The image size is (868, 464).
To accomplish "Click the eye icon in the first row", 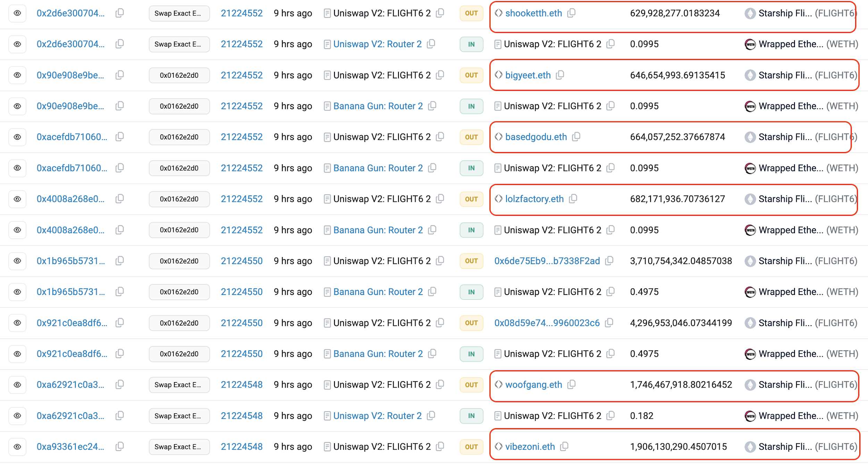I will [x=17, y=13].
